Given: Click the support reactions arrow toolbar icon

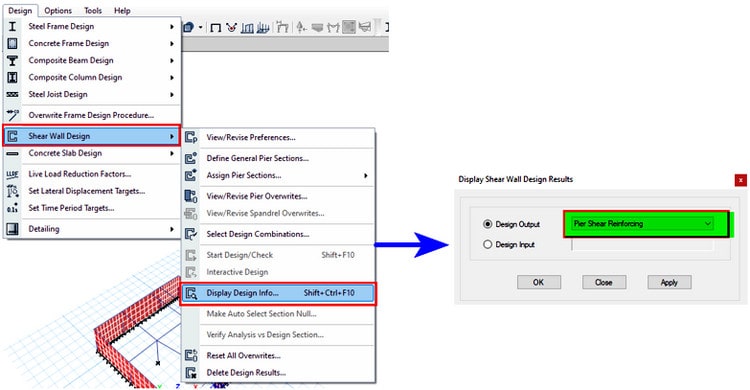Looking at the screenshot, I should (301, 28).
